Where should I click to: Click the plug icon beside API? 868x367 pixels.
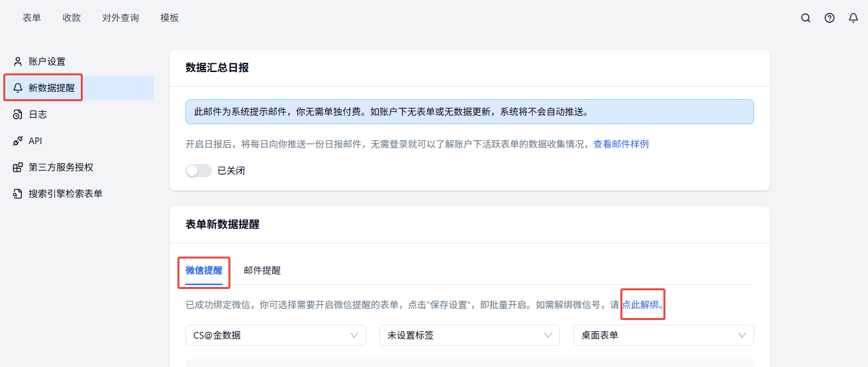click(x=18, y=141)
